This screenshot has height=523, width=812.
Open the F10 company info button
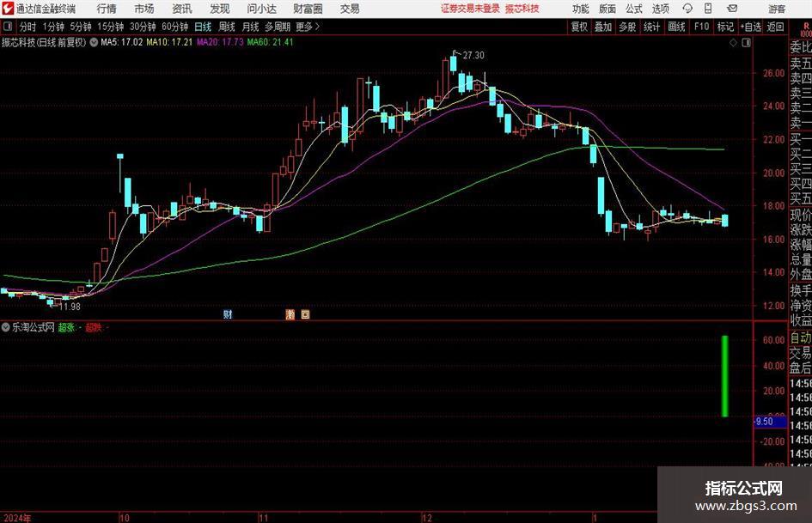701,27
